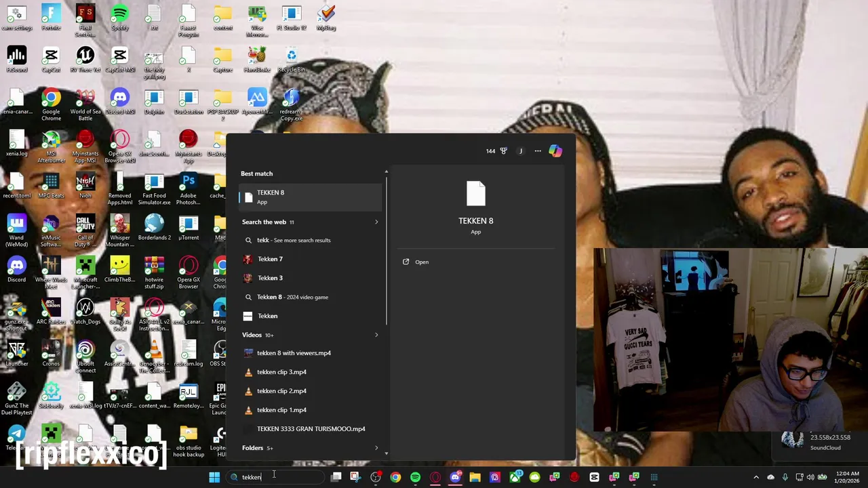Select the hotwire stuff.zip archive
The height and width of the screenshot is (488, 868).
point(154,273)
